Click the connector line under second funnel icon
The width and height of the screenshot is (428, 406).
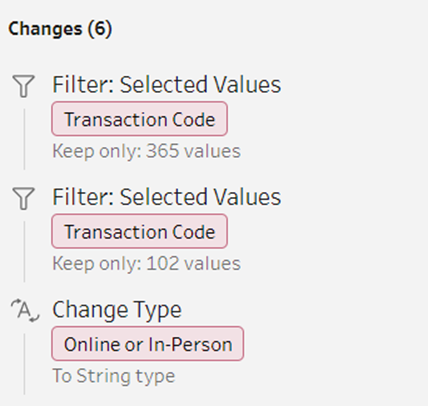click(24, 252)
